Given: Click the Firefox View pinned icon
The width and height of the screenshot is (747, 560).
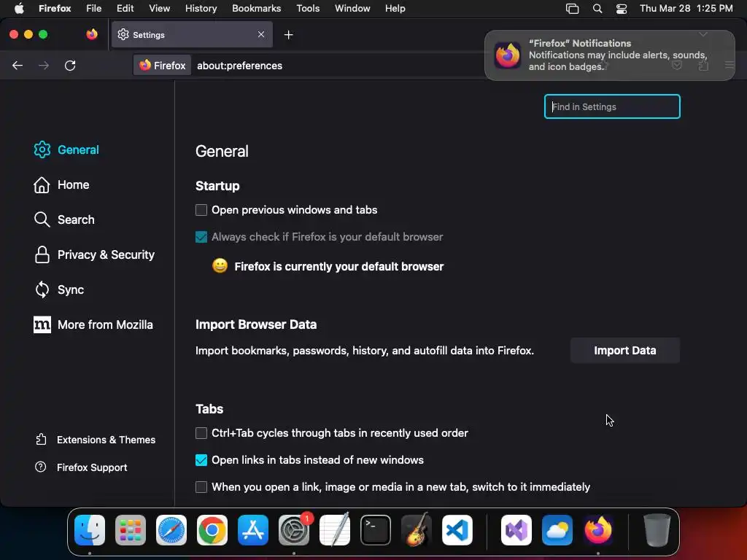Looking at the screenshot, I should [91, 34].
